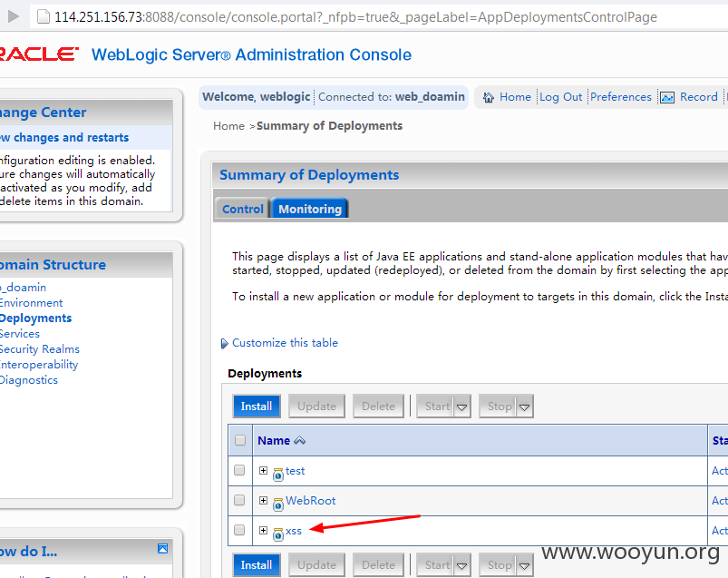Open the bottom Start dropdown arrow

[462, 565]
